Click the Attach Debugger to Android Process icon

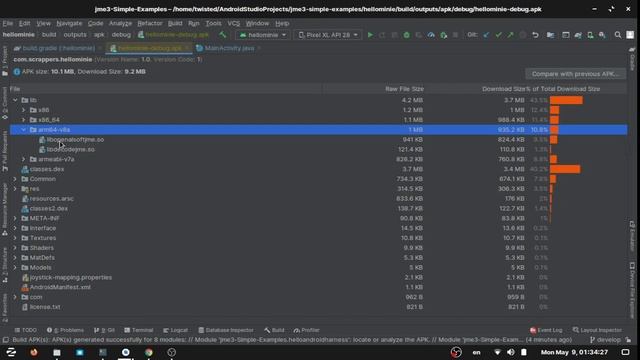click(444, 35)
